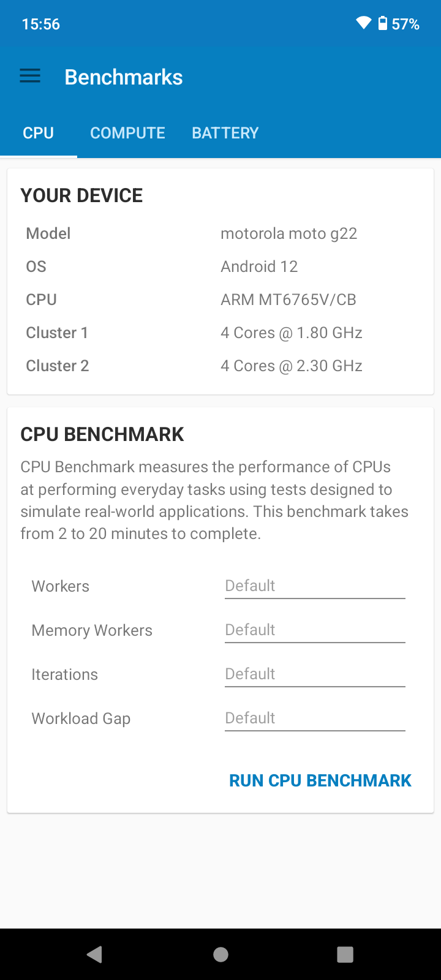Tap the CPU BENCHMARK heading
Image resolution: width=441 pixels, height=980 pixels.
102,434
